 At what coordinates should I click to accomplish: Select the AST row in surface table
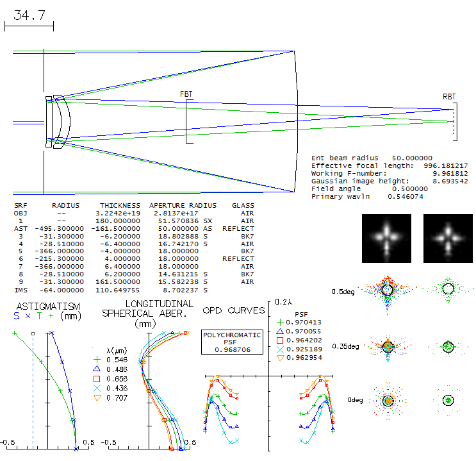[x=135, y=228]
